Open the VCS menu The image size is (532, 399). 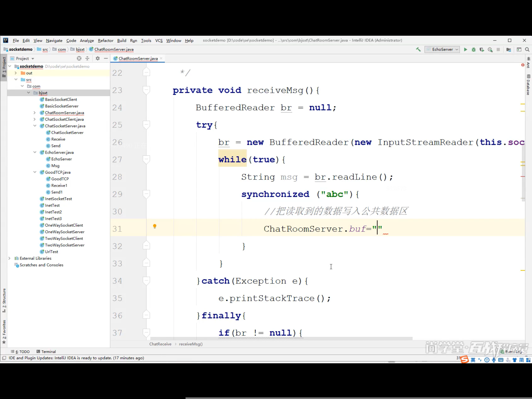click(159, 40)
